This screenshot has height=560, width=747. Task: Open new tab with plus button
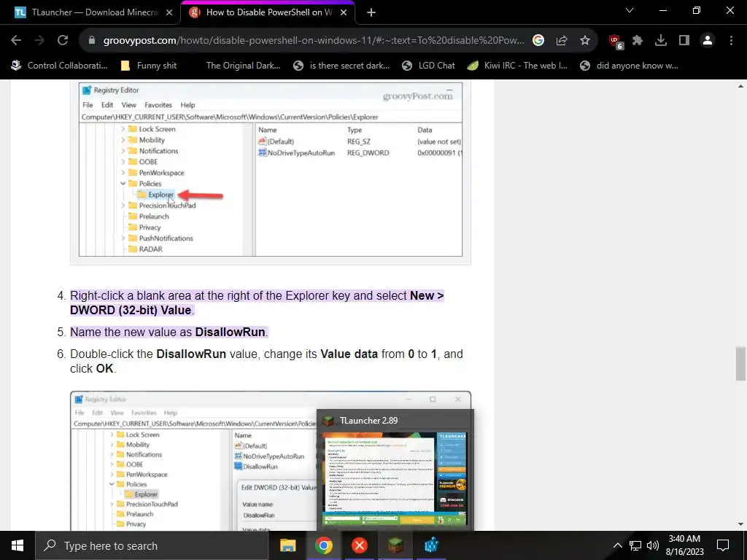tap(371, 13)
